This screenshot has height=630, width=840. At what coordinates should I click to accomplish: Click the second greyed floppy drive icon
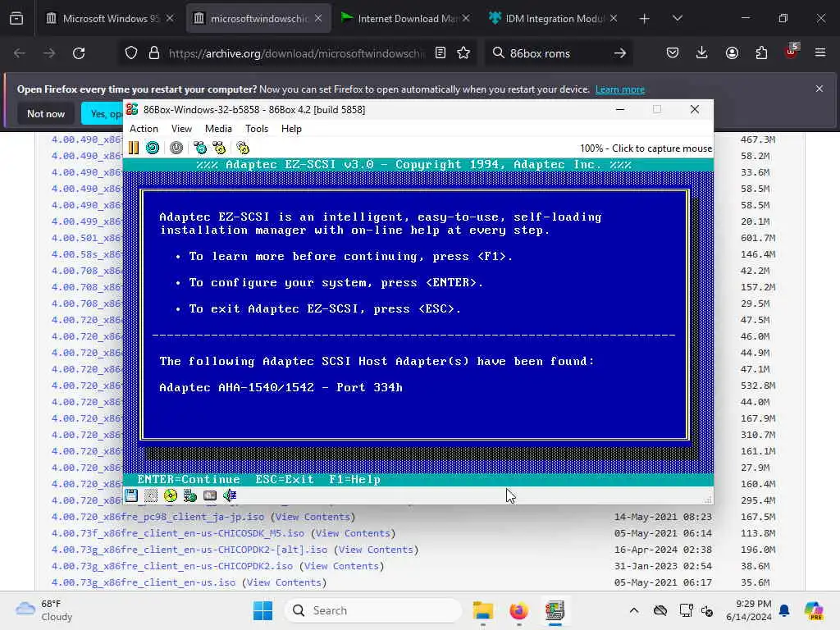[x=151, y=495]
